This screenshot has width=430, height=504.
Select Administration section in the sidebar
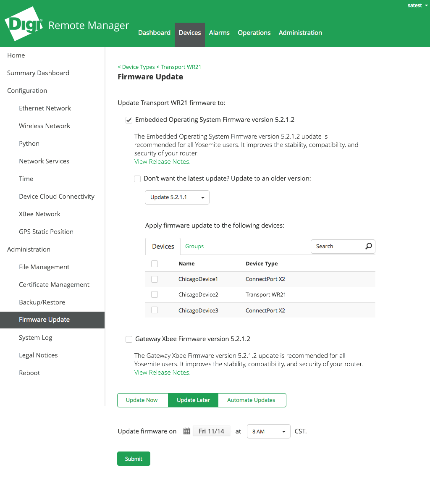tap(29, 249)
